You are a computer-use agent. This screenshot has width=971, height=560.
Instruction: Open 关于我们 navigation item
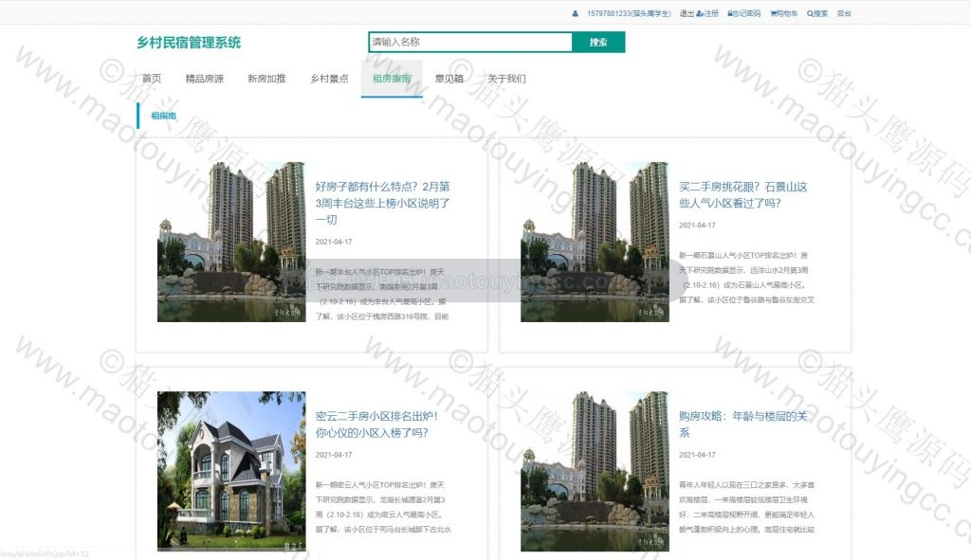[506, 79]
